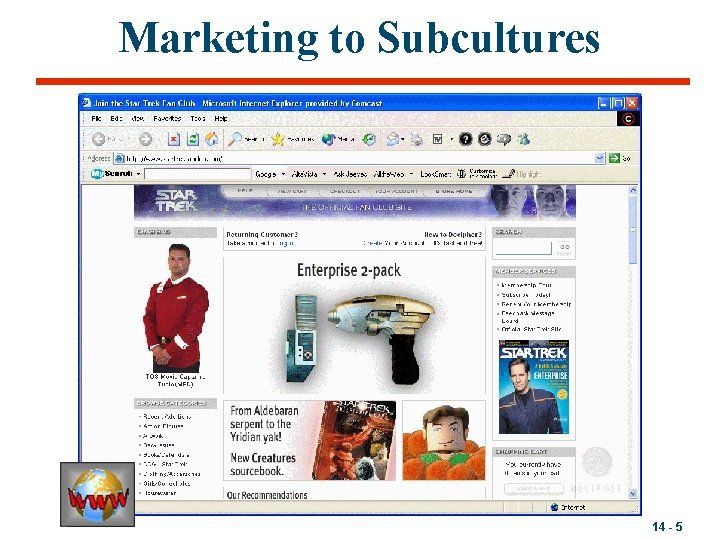This screenshot has width=720, height=540.
Task: Click the browser Forward arrow button
Action: [x=146, y=139]
